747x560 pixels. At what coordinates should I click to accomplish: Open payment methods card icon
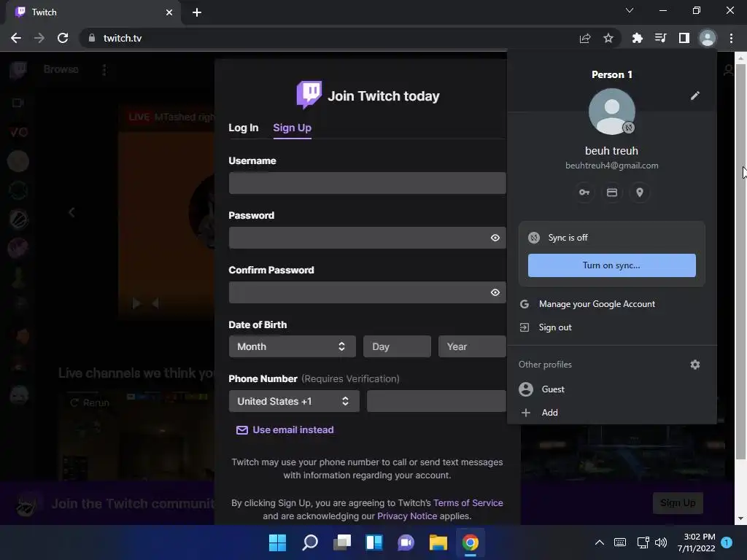(x=612, y=192)
